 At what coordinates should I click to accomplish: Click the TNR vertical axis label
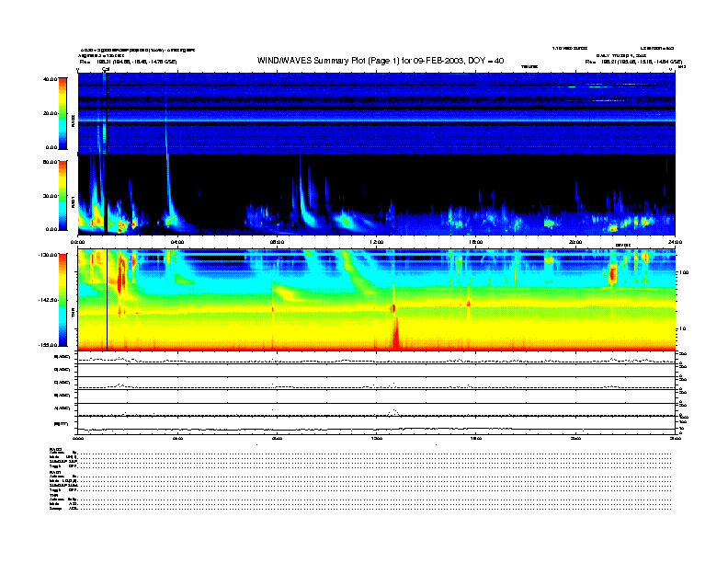click(73, 315)
